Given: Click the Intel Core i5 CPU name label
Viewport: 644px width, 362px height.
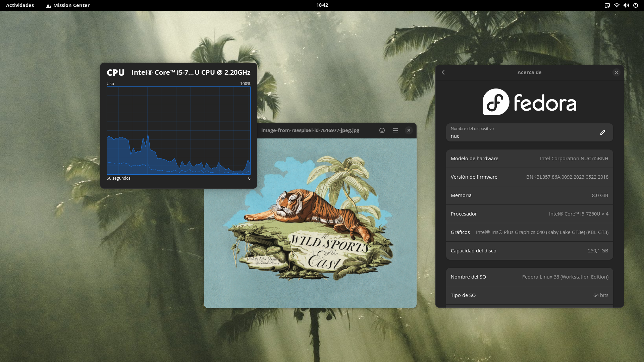Looking at the screenshot, I should 191,72.
